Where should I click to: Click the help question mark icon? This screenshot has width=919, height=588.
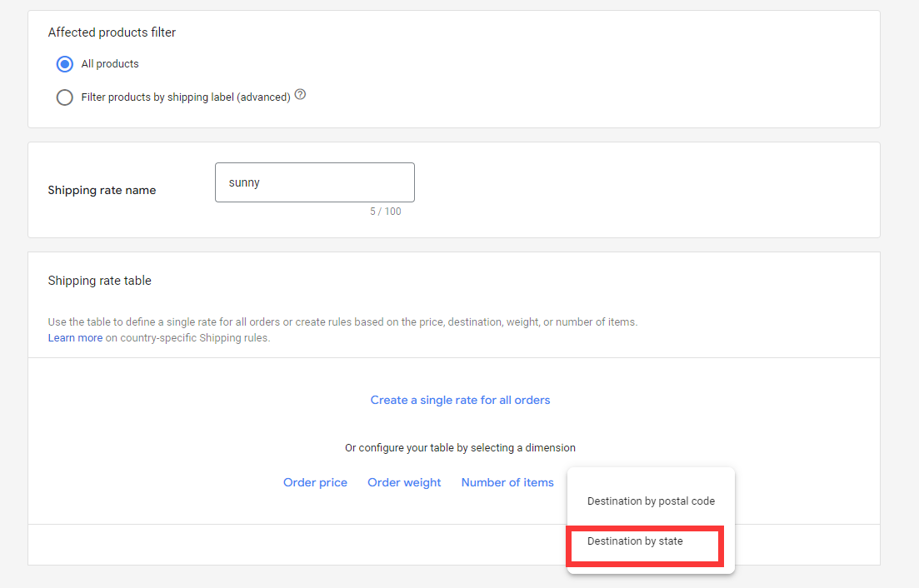[x=300, y=94]
